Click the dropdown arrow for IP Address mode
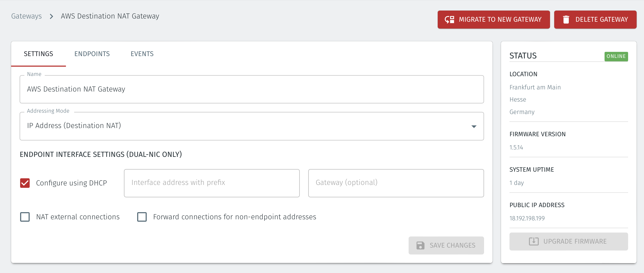The width and height of the screenshot is (644, 273). click(x=474, y=126)
